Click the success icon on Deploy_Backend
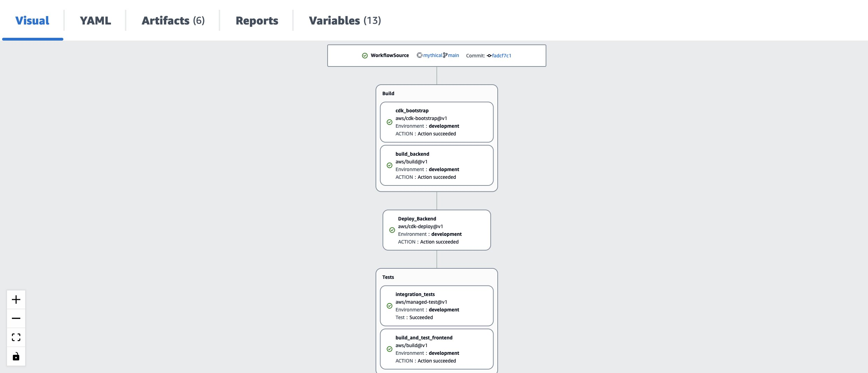The width and height of the screenshot is (868, 373). [x=392, y=230]
